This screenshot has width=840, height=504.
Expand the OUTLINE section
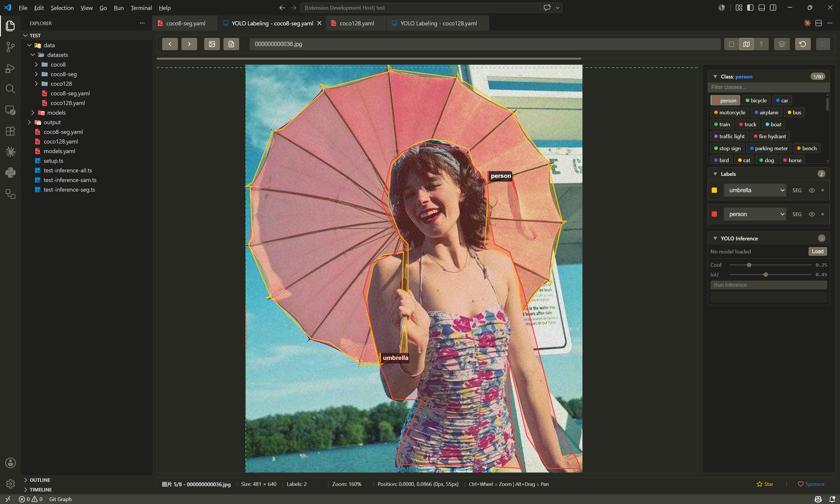(x=40, y=480)
